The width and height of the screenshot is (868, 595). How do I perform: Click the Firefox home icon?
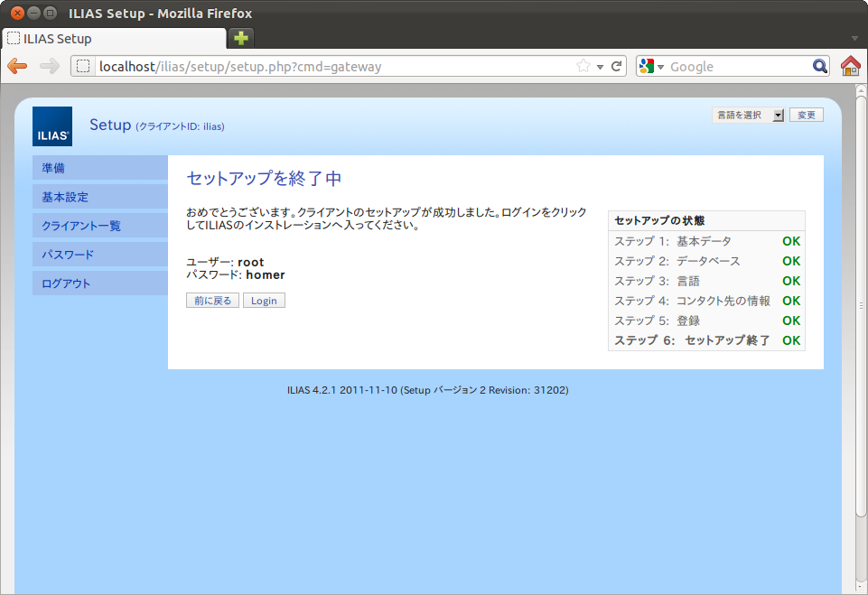(850, 66)
